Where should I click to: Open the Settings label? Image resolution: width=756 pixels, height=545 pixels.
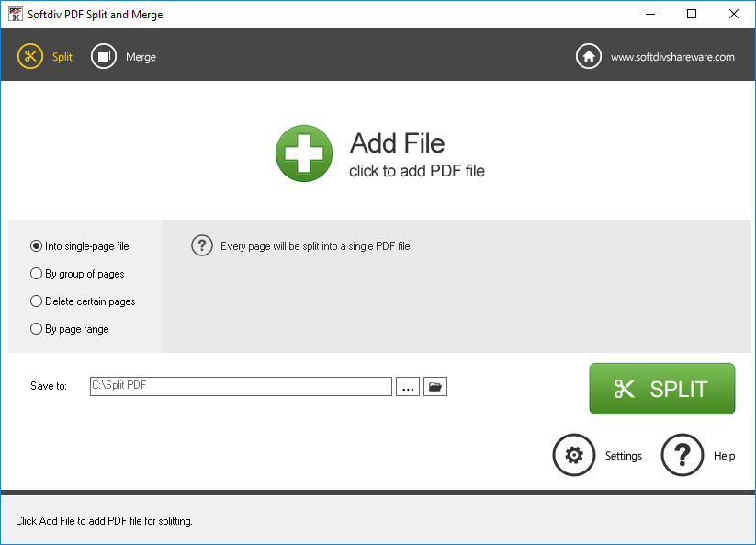tap(624, 456)
